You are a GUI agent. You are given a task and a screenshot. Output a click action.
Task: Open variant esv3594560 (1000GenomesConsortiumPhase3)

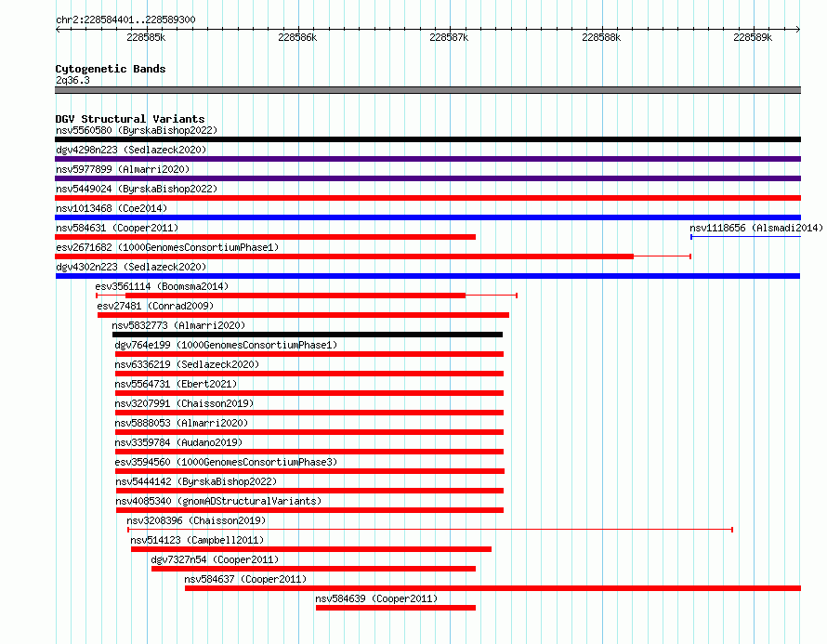coord(227,462)
